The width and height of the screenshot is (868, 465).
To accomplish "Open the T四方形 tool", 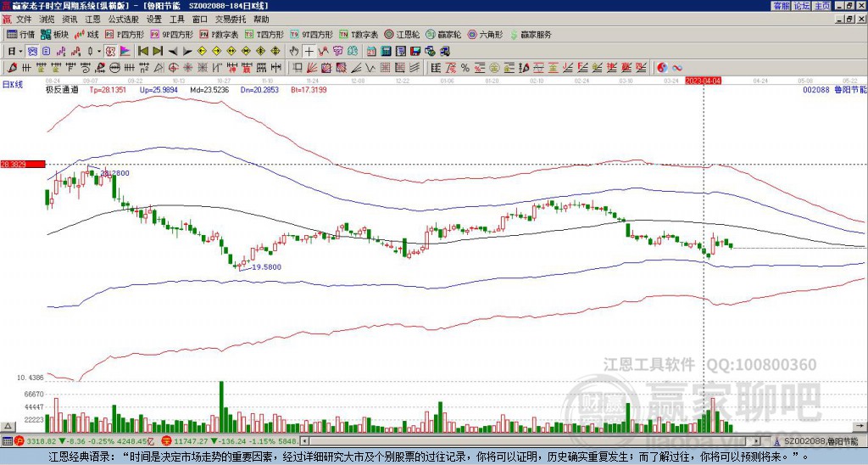I will [264, 34].
